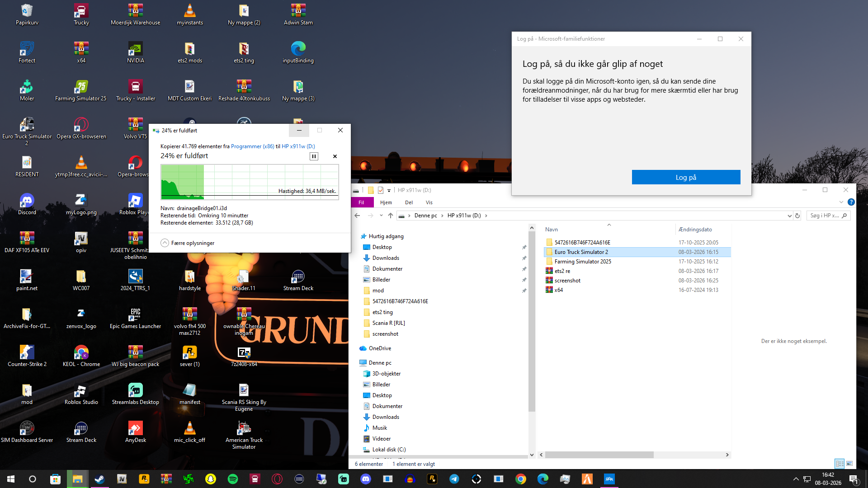Open the Explorer help icon
Screen dimensions: 868x488
point(851,202)
